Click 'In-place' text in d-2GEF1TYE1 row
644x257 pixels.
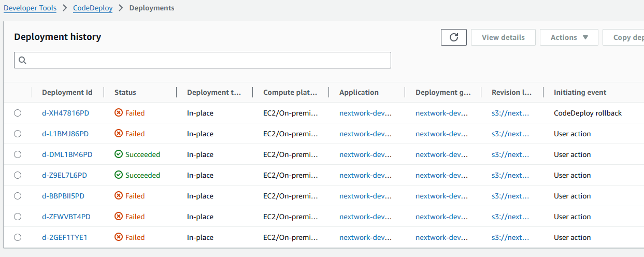(x=200, y=237)
